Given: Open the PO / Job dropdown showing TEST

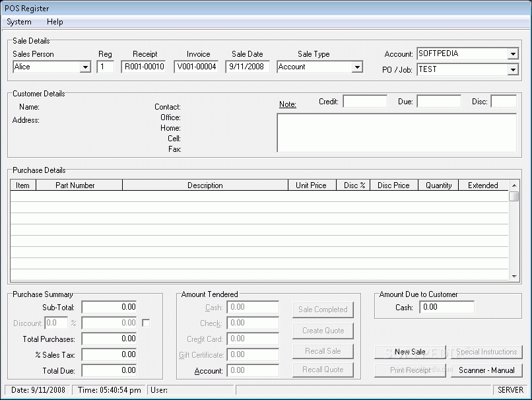Looking at the screenshot, I should pyautogui.click(x=513, y=69).
